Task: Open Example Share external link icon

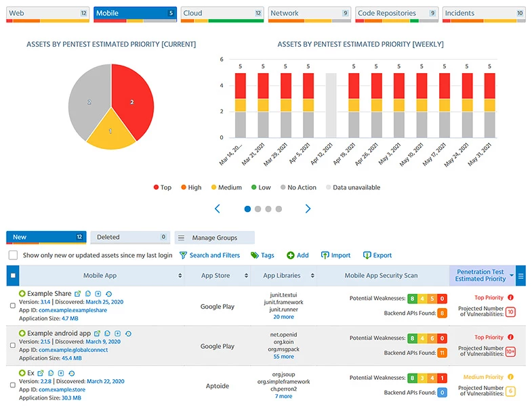Action: [78, 294]
